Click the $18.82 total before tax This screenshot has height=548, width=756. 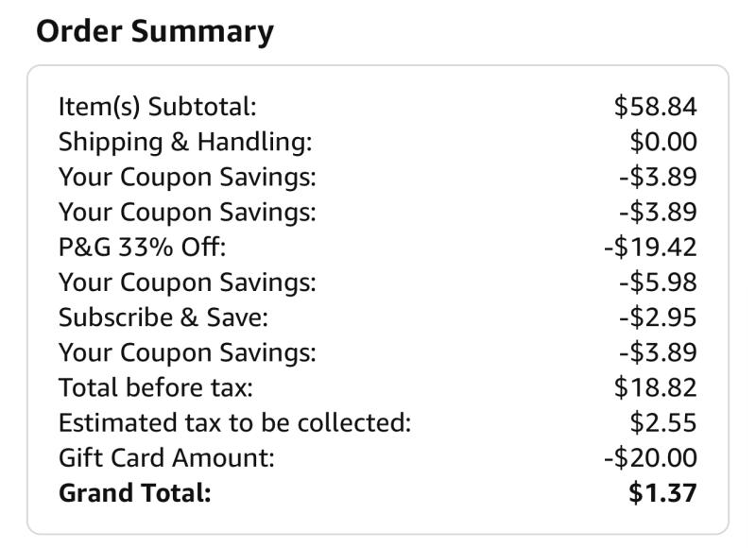(x=655, y=388)
